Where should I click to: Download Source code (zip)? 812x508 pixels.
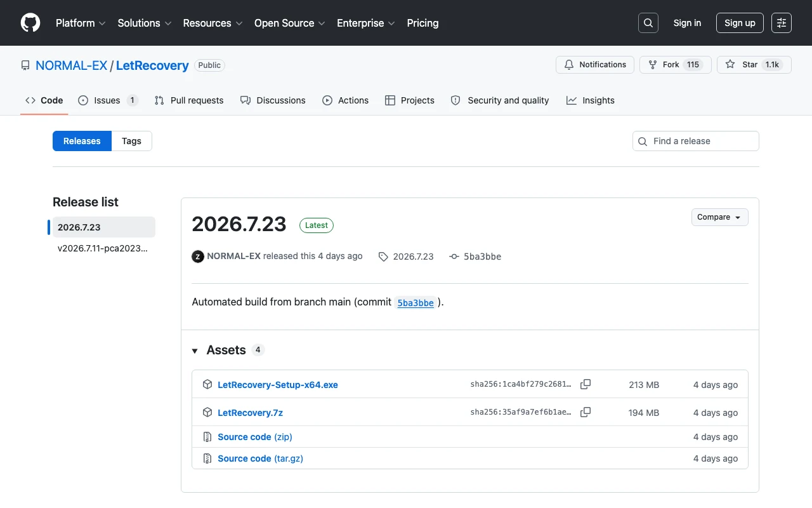coord(255,437)
